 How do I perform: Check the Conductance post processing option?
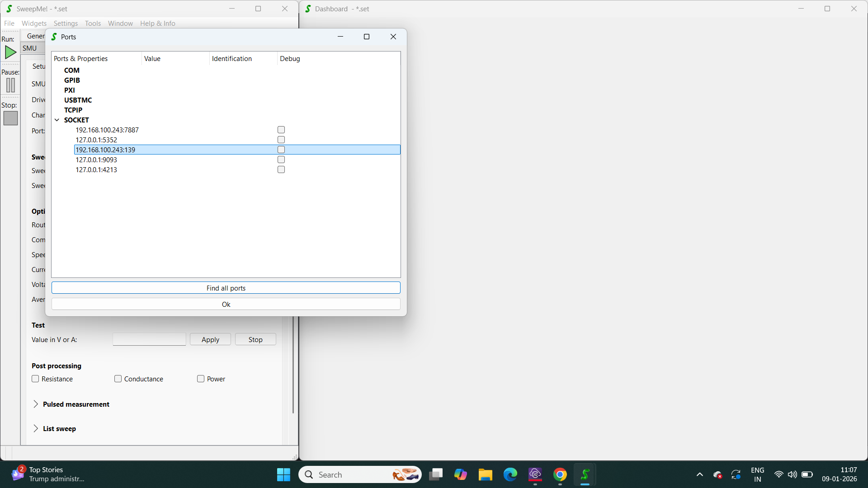point(118,379)
